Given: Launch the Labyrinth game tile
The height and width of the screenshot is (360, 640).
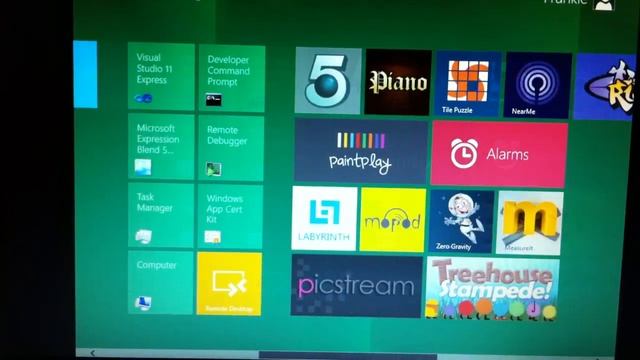Looking at the screenshot, I should 324,218.
